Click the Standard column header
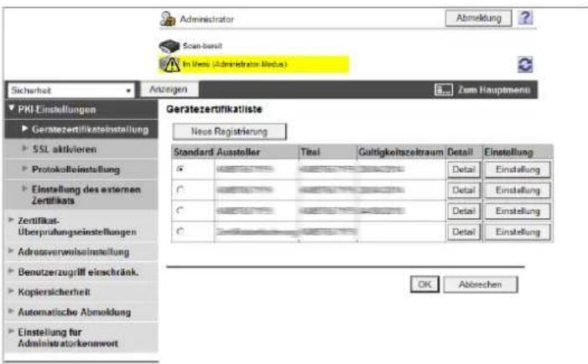The width and height of the screenshot is (588, 364). tap(193, 152)
